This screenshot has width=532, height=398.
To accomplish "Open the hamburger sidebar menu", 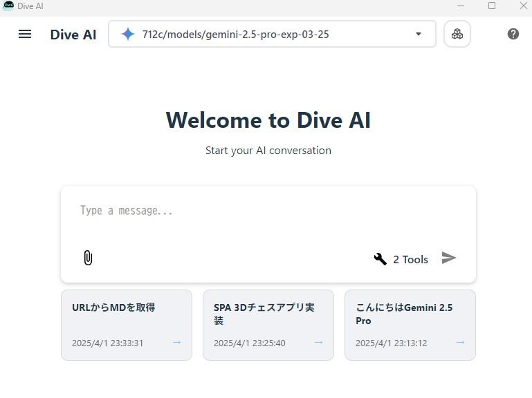I will pos(25,34).
